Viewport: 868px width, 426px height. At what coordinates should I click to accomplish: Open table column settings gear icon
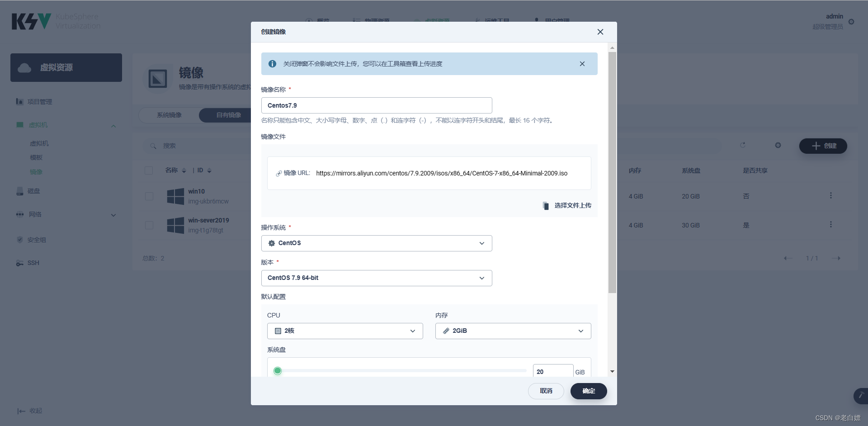(778, 145)
